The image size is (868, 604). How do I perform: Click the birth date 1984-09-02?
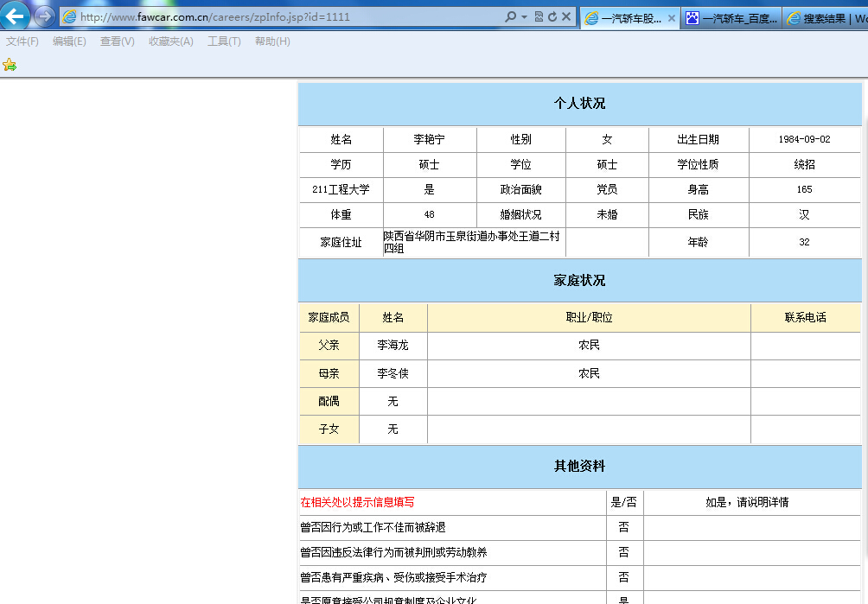pos(804,139)
